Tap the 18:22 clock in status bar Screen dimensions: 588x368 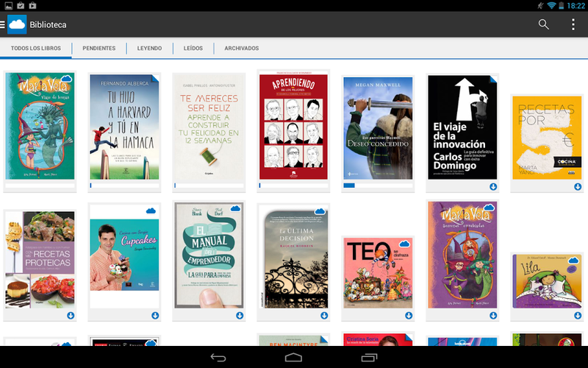click(576, 6)
